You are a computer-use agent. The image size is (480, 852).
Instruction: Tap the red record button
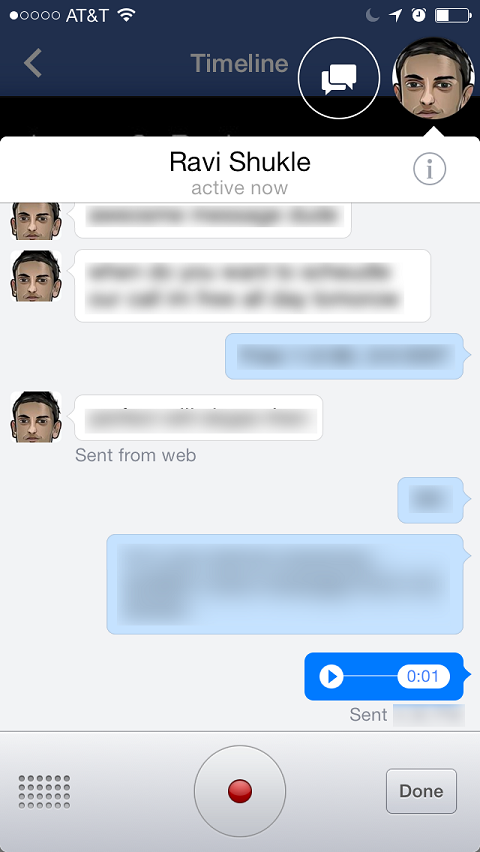point(240,791)
